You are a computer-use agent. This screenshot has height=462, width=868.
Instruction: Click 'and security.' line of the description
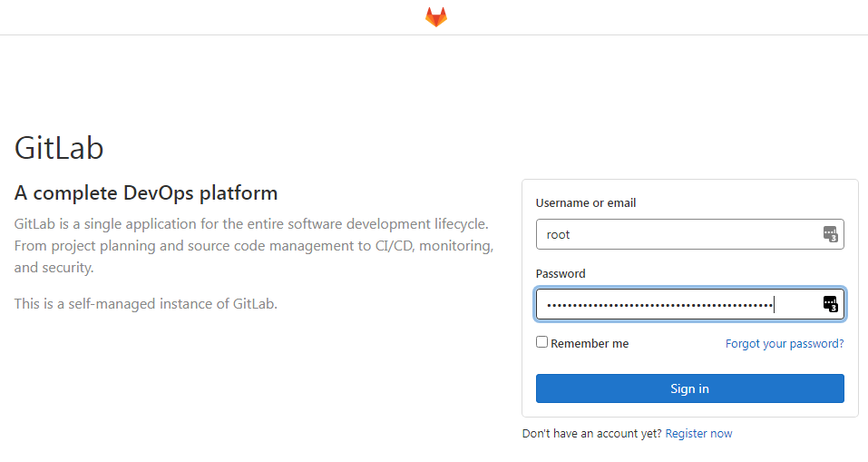54,268
